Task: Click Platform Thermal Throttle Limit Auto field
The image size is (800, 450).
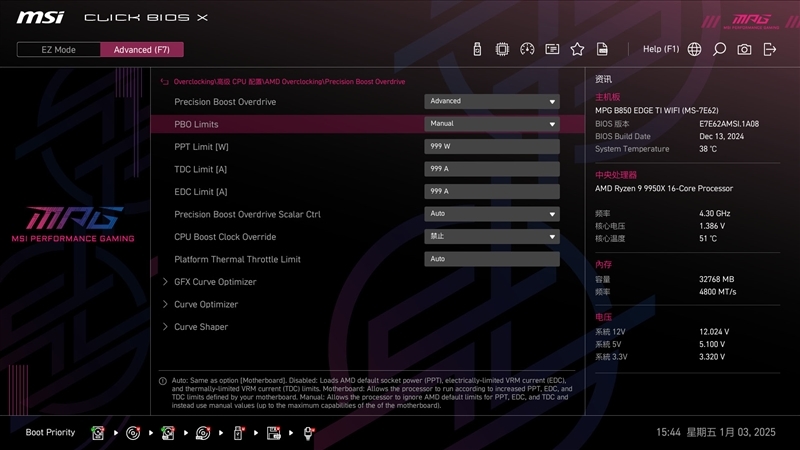Action: coord(492,259)
